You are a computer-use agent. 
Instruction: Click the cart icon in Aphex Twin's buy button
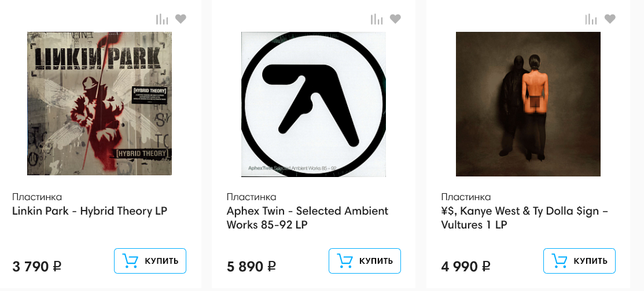coord(345,261)
